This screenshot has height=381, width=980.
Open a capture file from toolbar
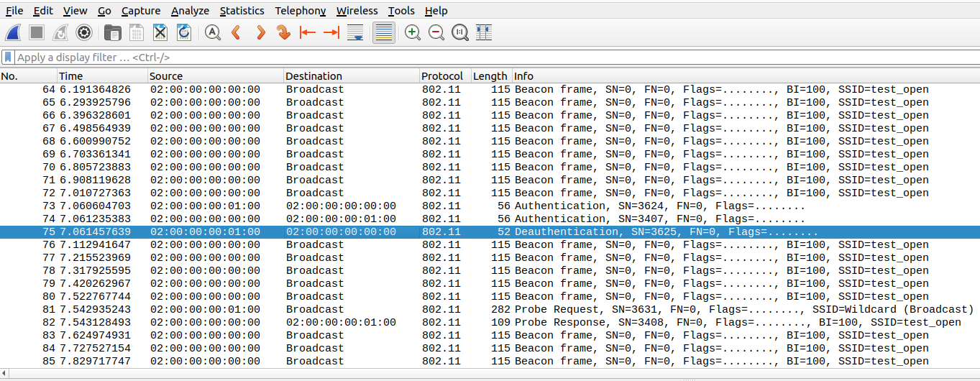112,32
